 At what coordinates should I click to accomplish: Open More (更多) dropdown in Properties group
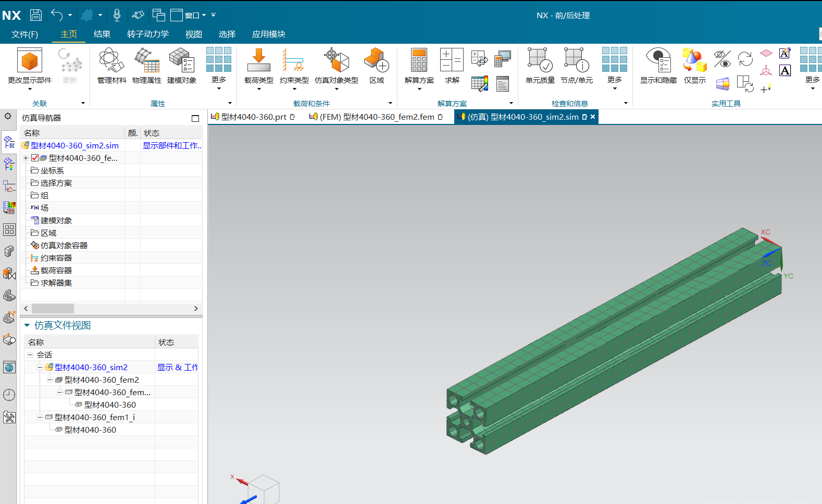(219, 68)
